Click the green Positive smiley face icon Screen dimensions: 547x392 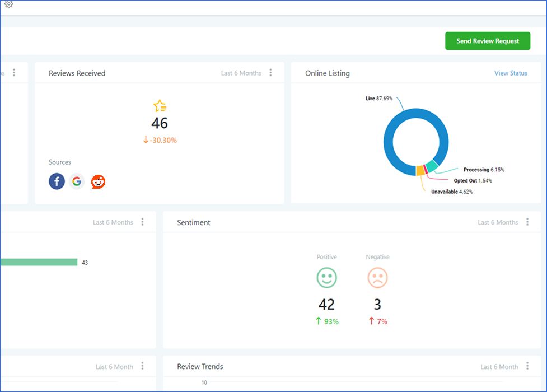326,278
